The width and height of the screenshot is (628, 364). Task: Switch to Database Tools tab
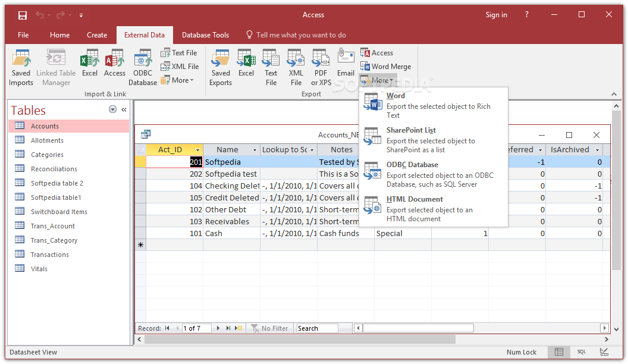click(x=205, y=35)
